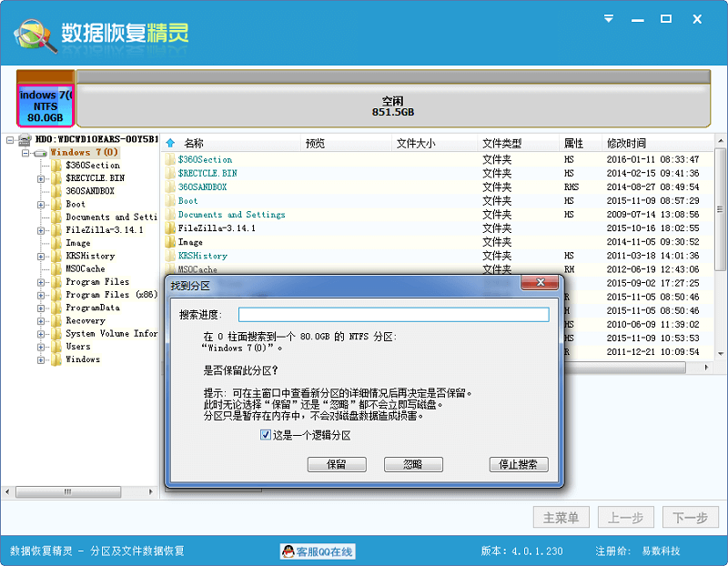Click the 上一步 button
This screenshot has width=728, height=566.
pyautogui.click(x=626, y=517)
